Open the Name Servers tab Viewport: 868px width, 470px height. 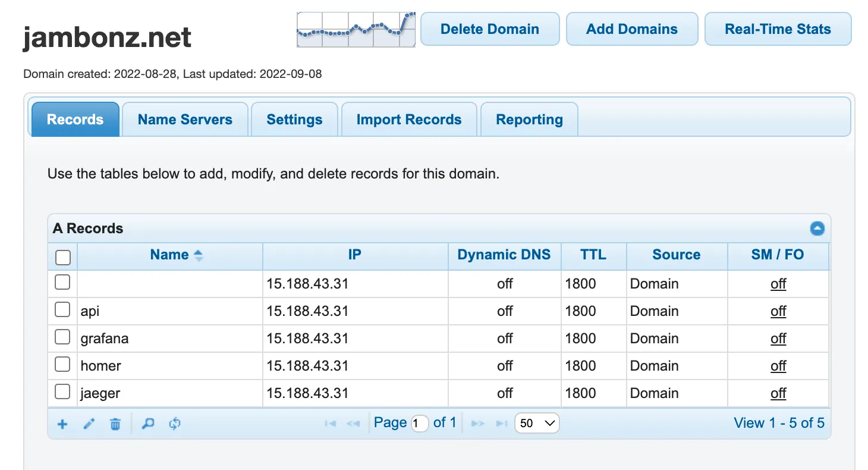pyautogui.click(x=185, y=120)
